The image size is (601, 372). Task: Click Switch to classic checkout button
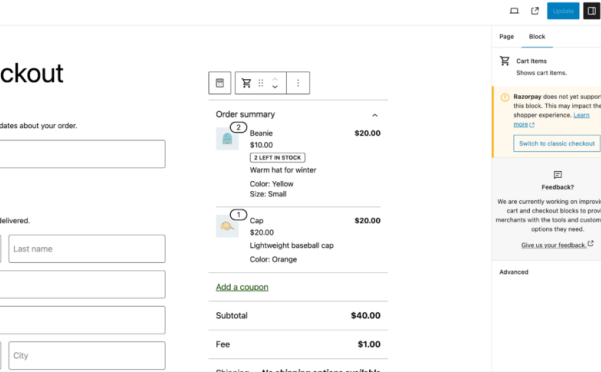[557, 143]
